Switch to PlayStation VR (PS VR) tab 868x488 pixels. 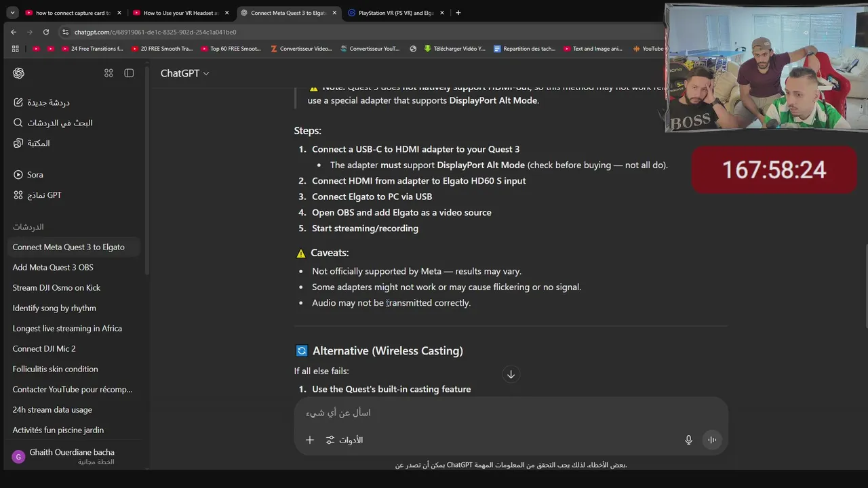pos(396,12)
